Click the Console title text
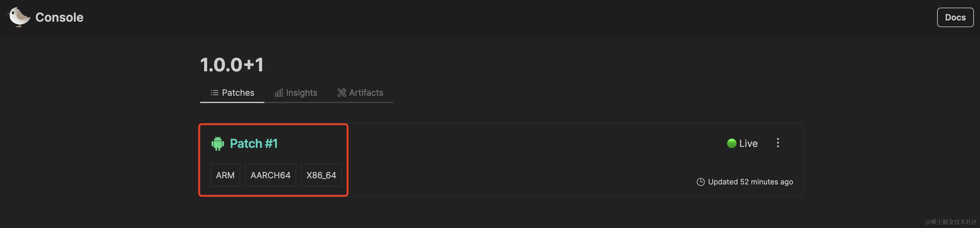This screenshot has height=228, width=980. coord(59,18)
